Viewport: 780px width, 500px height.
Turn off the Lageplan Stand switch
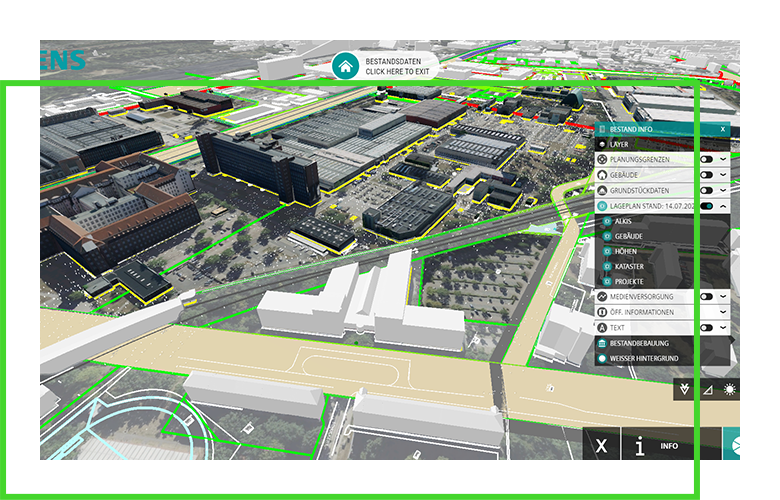point(706,206)
